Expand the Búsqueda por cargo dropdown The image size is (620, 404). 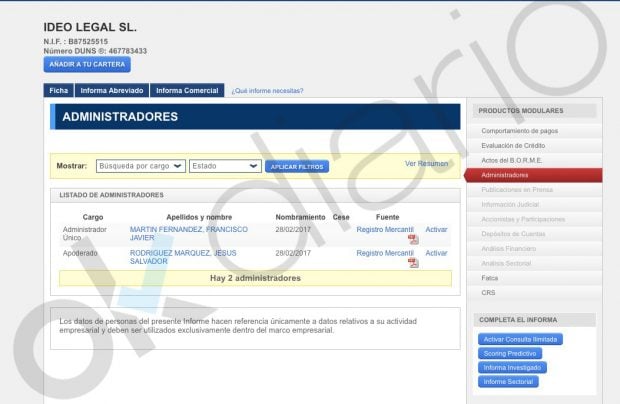(x=141, y=166)
